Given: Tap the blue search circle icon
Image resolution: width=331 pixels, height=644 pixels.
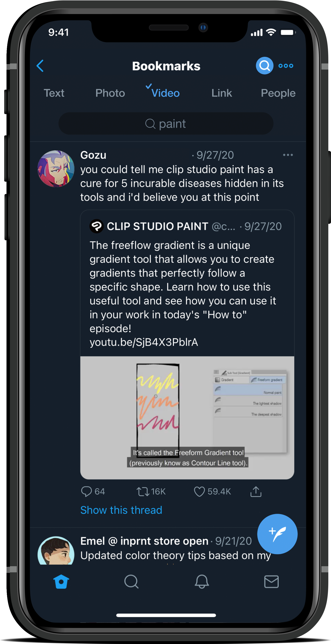Looking at the screenshot, I should 264,66.
